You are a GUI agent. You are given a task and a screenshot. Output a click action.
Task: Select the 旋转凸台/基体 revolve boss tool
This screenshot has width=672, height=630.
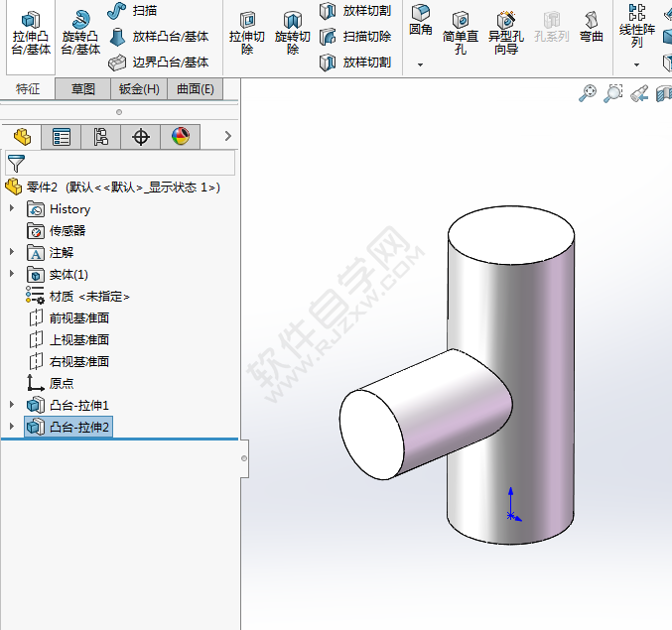tap(80, 35)
